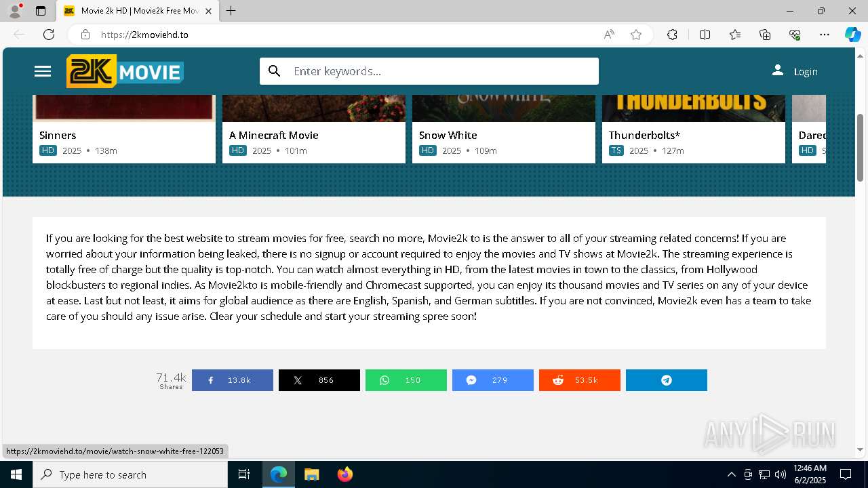
Task: Share via Messenger button showing 279
Action: [493, 380]
